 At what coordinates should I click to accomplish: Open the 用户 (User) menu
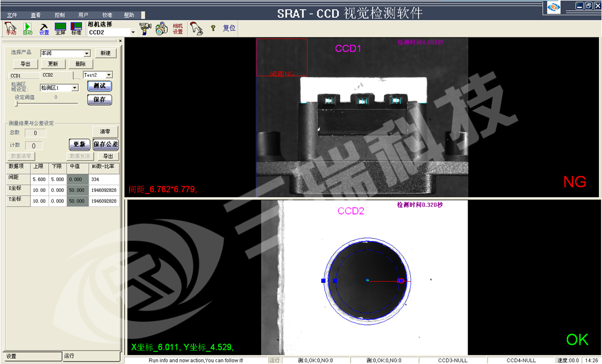(x=83, y=15)
